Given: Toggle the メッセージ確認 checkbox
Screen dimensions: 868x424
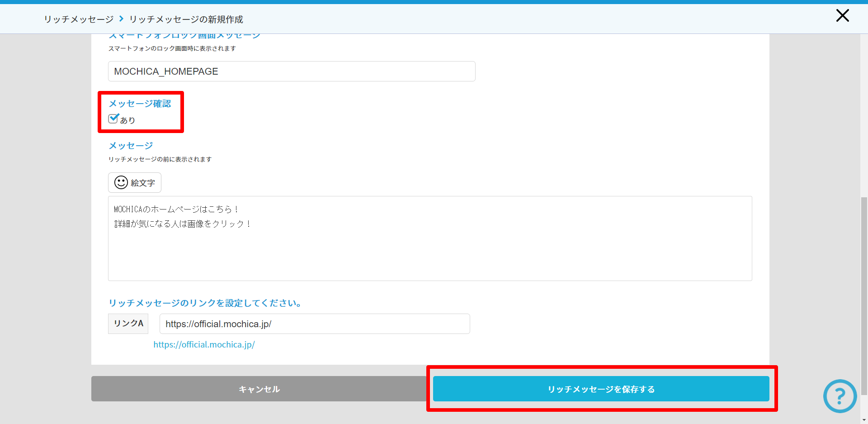Looking at the screenshot, I should click(113, 119).
